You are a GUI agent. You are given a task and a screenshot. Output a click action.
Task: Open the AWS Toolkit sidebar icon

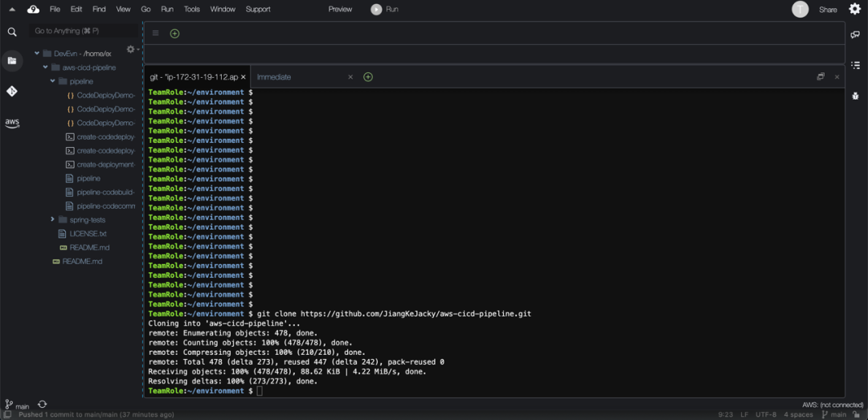(x=12, y=123)
